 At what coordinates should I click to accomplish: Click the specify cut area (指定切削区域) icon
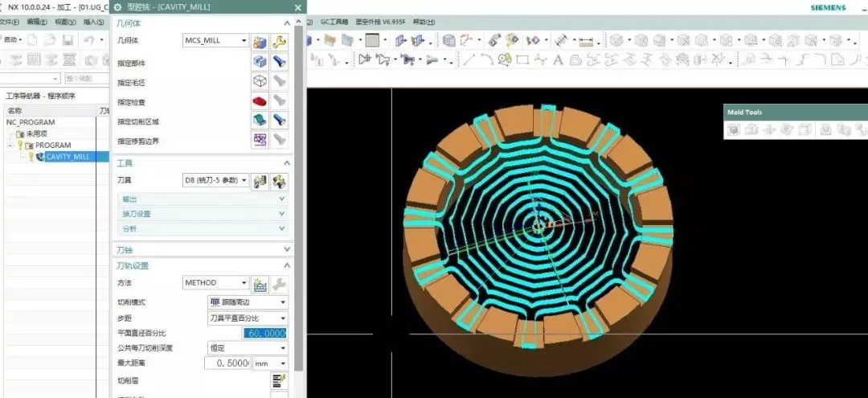260,120
